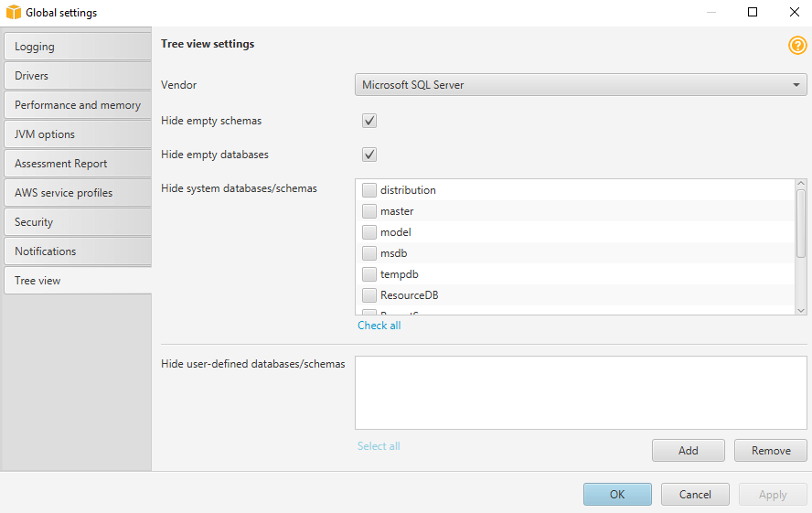
Task: Toggle the Hide empty databases checkbox
Action: 369,155
